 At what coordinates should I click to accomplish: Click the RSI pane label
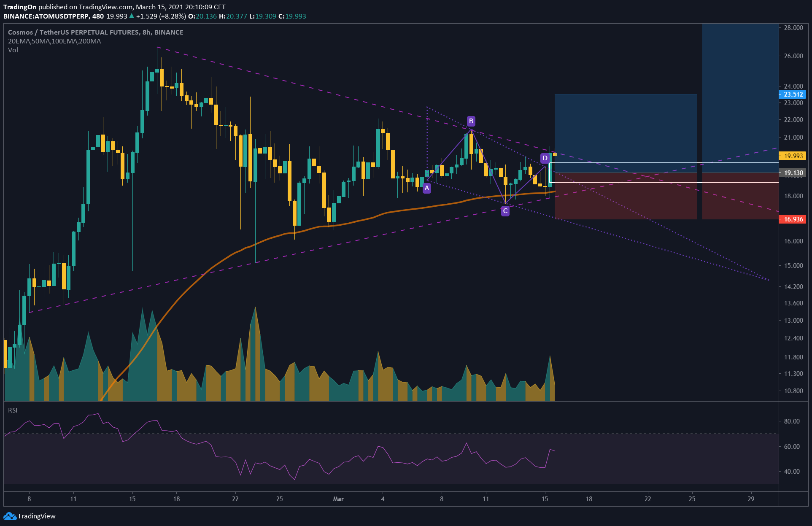[13, 410]
